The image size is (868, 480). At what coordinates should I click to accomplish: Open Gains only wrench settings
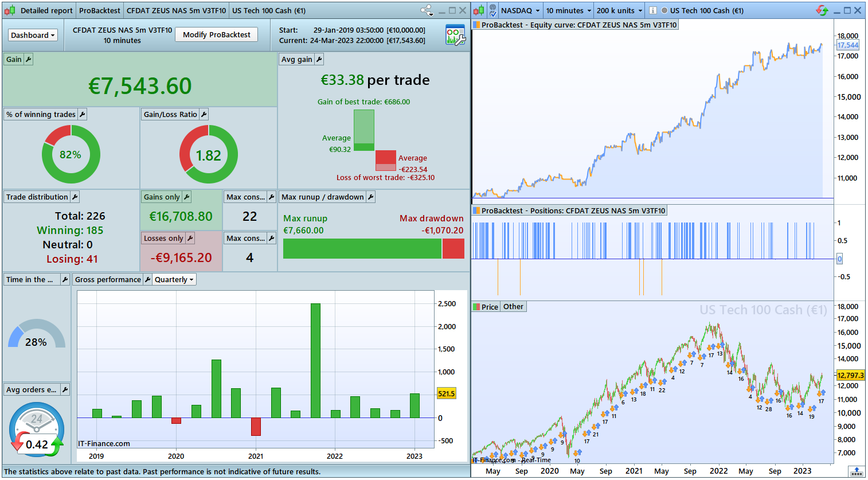click(x=186, y=197)
